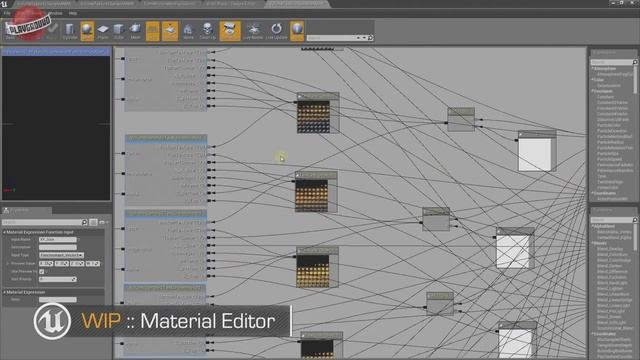Image resolution: width=640 pixels, height=360 pixels.
Task: Click the toolbar search magnifier icon
Action: click(371, 38)
